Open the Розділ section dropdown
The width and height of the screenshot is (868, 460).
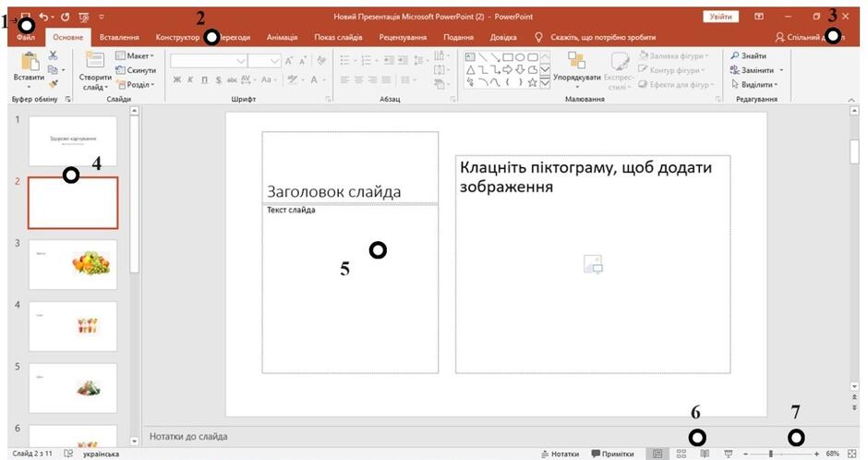(136, 85)
